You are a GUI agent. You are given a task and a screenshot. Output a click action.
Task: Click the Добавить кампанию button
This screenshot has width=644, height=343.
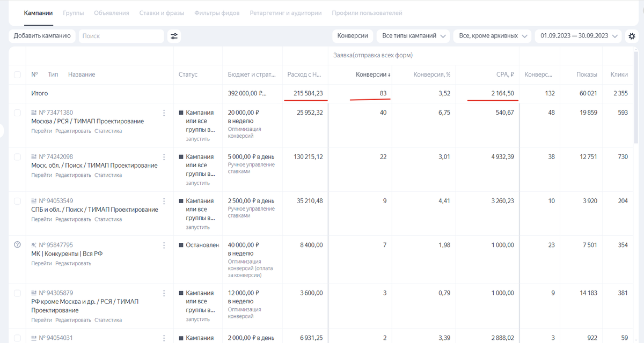coord(42,36)
